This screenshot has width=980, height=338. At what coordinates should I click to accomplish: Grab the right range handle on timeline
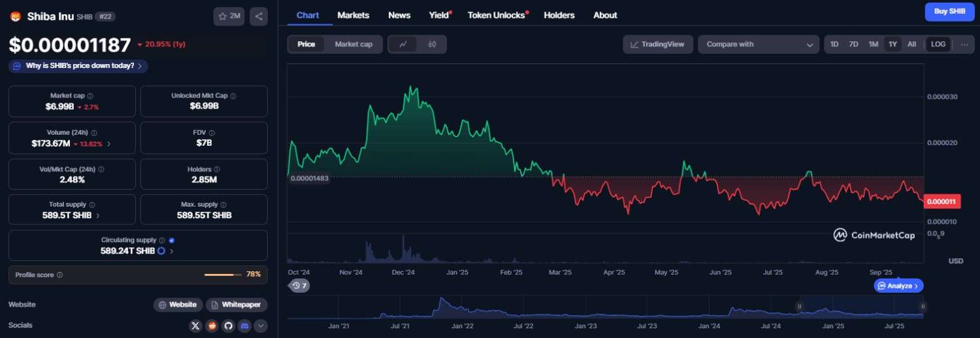[x=923, y=306]
